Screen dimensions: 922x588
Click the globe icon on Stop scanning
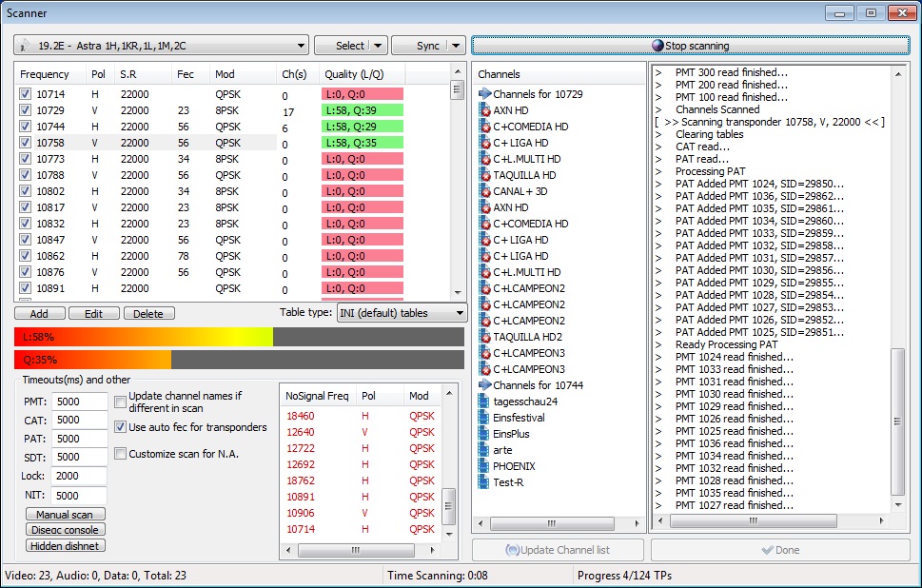(657, 46)
